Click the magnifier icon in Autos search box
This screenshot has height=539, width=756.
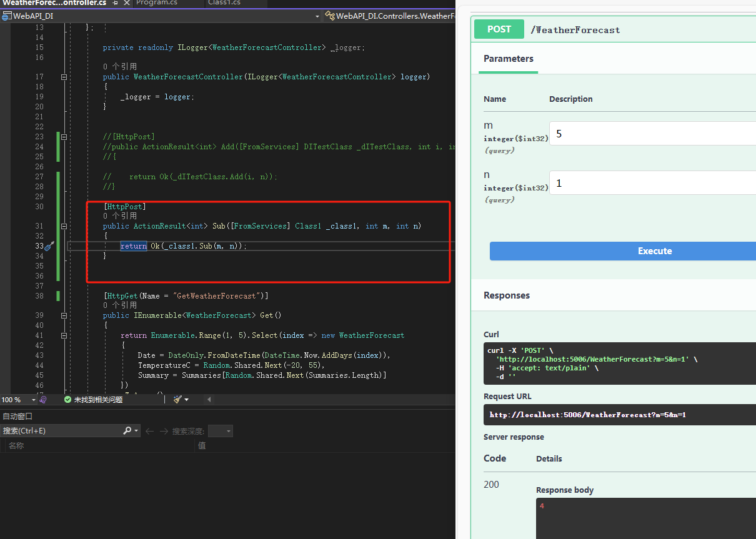point(127,431)
